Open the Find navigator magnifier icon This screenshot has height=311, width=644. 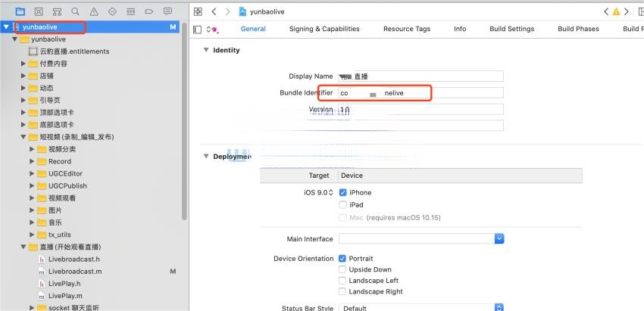point(75,11)
